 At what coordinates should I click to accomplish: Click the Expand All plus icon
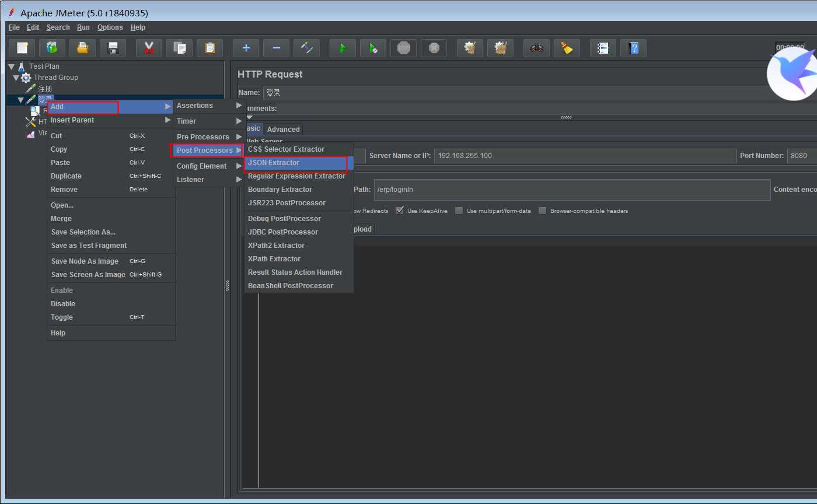[246, 48]
